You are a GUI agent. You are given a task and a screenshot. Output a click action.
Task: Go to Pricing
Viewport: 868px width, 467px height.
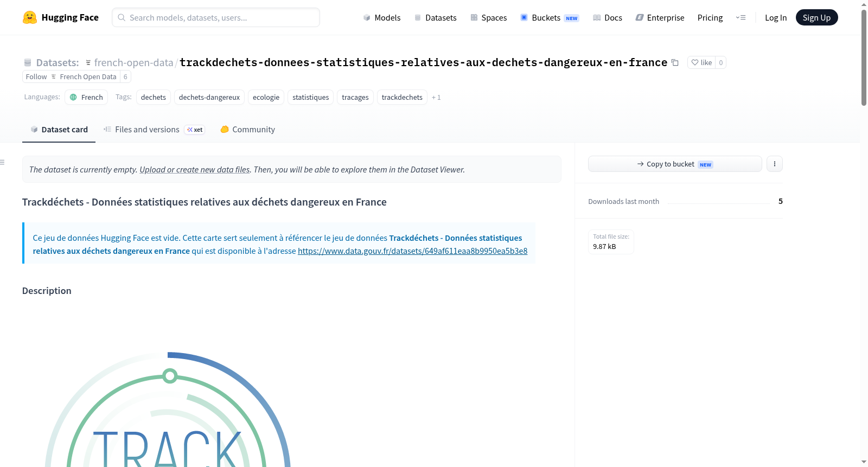coord(710,17)
